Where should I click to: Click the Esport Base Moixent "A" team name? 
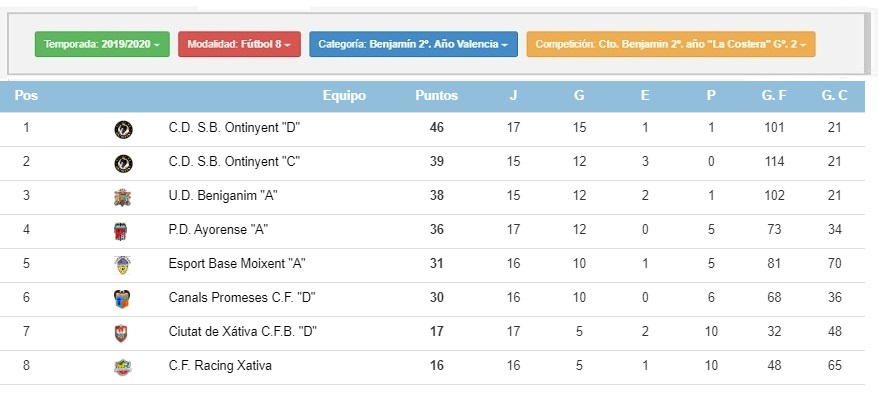click(x=237, y=263)
